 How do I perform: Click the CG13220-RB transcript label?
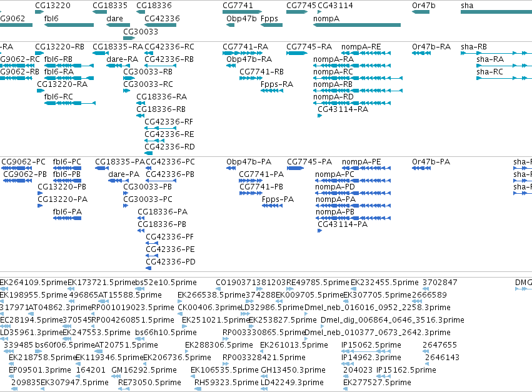(60, 46)
